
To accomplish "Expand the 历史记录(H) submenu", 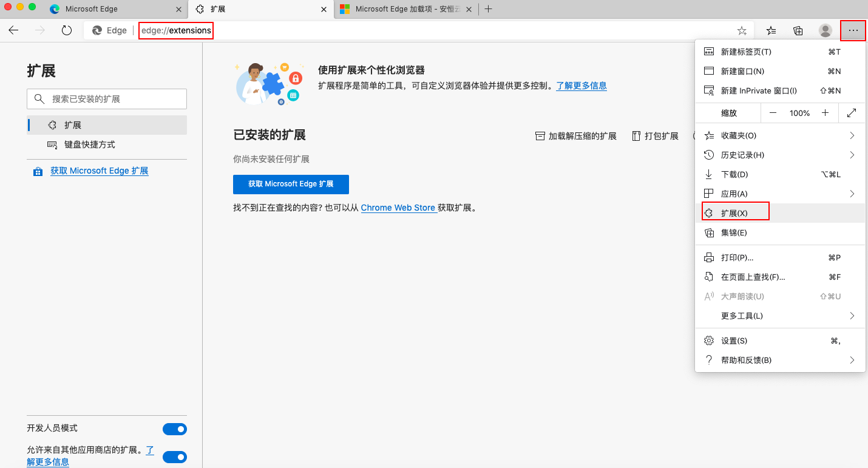I will tap(780, 155).
